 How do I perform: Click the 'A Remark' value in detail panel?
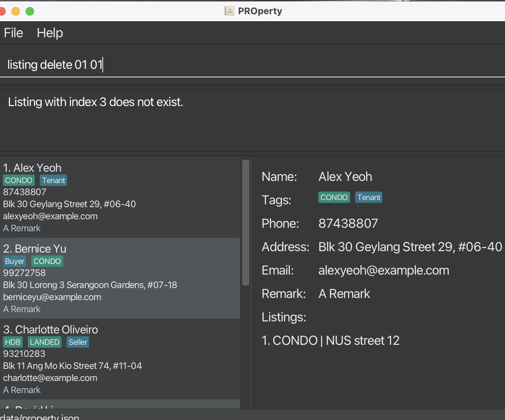(344, 294)
